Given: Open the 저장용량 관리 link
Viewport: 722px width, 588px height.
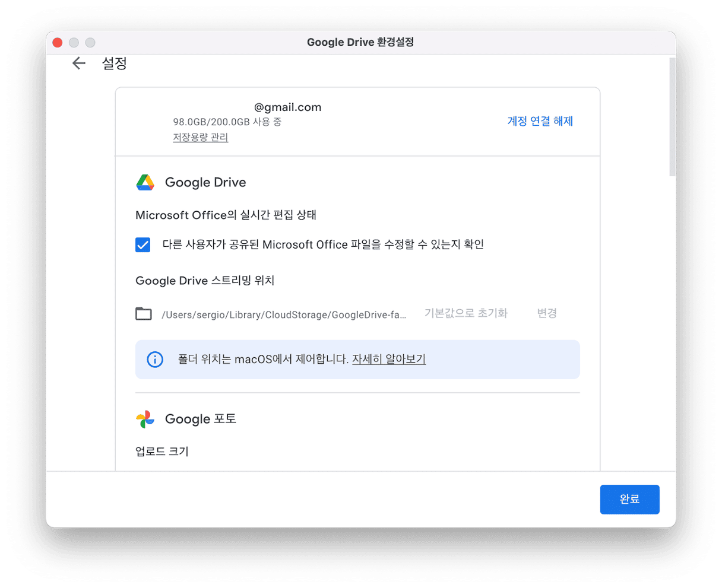Looking at the screenshot, I should tap(201, 138).
